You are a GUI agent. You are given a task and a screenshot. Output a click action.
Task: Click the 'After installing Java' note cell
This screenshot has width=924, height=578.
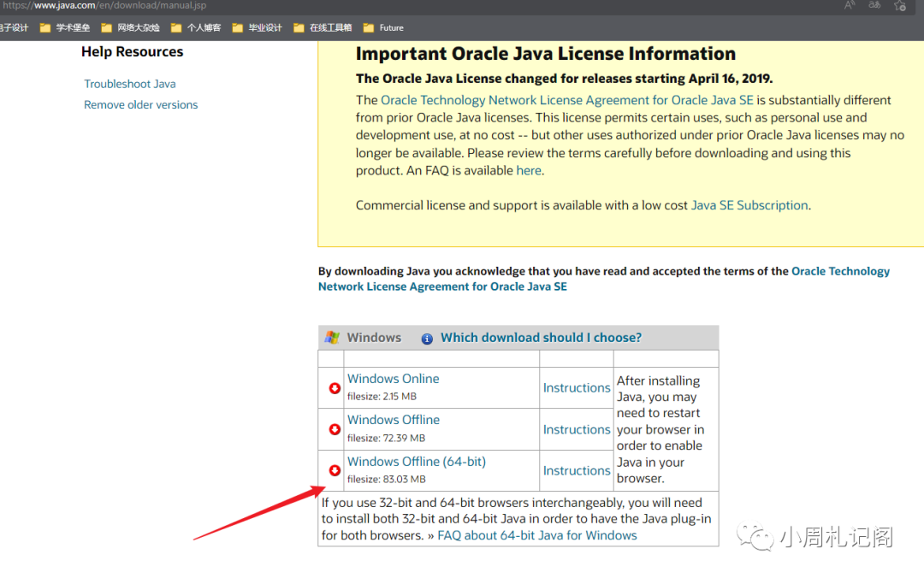coord(666,429)
